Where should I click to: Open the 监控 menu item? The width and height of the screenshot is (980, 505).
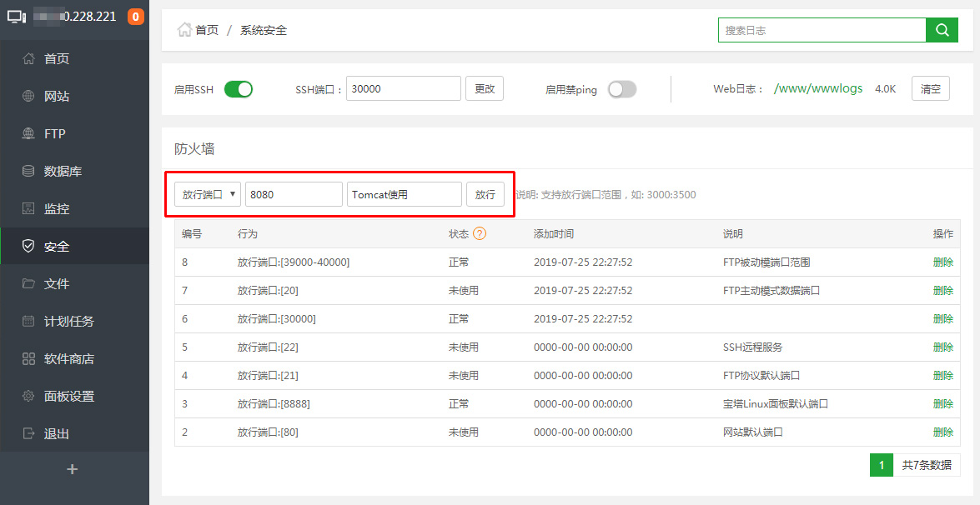click(x=57, y=209)
